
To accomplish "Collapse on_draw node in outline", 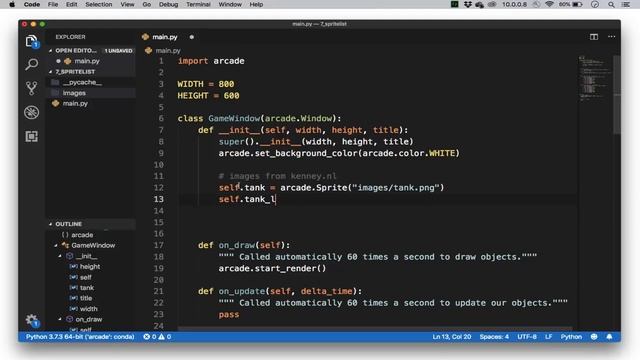I will tap(60, 320).
